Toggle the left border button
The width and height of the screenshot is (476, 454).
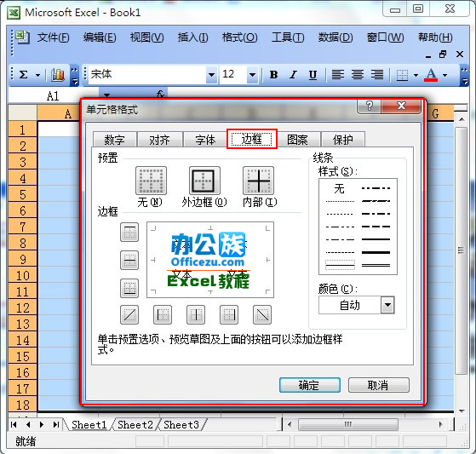pyautogui.click(x=163, y=314)
